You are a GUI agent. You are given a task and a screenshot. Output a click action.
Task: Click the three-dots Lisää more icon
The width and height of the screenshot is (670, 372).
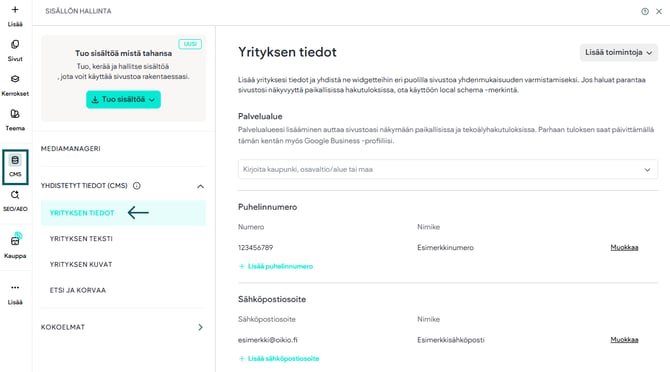15,287
